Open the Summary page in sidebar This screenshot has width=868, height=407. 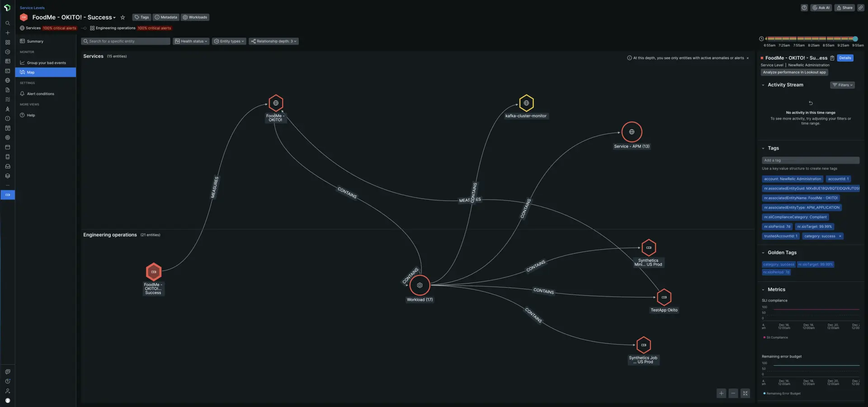[x=35, y=41]
